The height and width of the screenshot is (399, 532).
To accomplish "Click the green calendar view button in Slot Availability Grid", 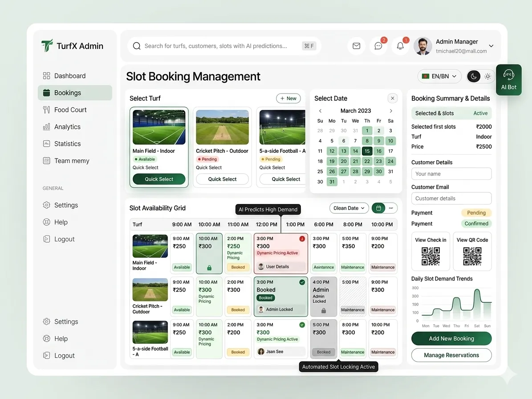I will click(x=378, y=208).
